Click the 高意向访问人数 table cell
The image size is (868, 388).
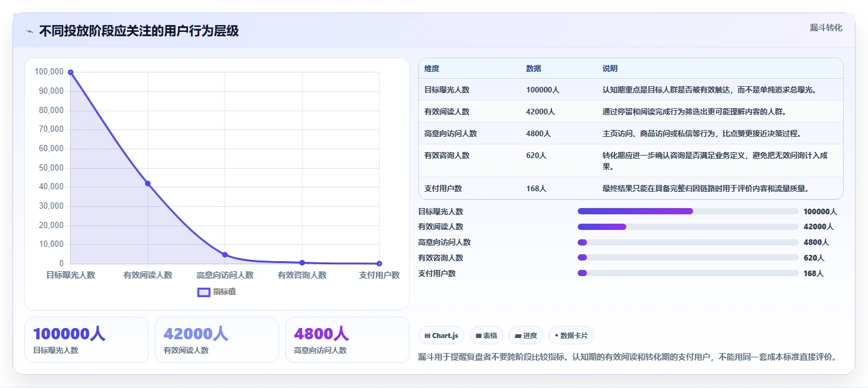(451, 134)
